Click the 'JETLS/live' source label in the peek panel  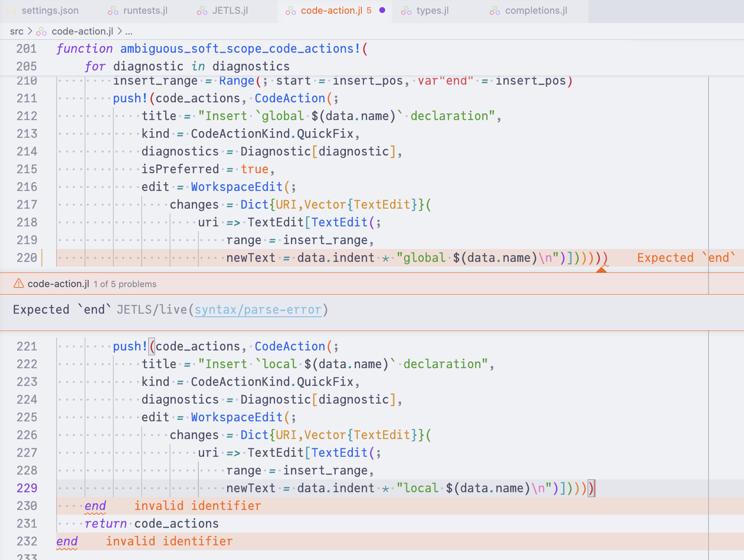[152, 309]
